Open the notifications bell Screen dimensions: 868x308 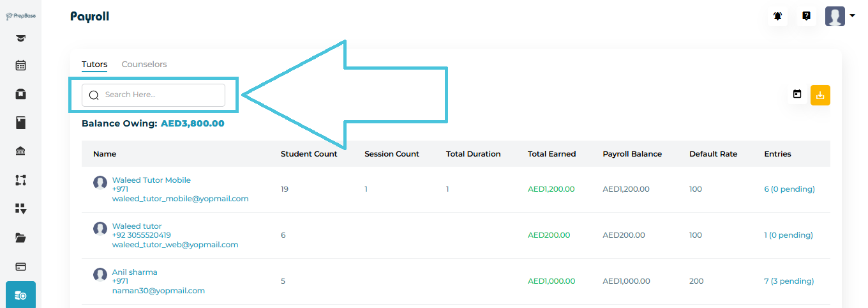[x=777, y=17]
